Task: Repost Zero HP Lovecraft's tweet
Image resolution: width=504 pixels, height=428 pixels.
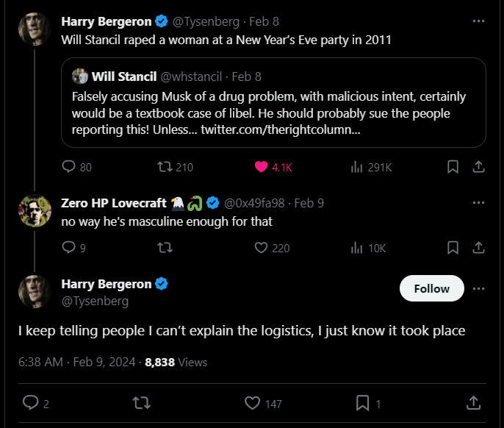Action: 165,248
